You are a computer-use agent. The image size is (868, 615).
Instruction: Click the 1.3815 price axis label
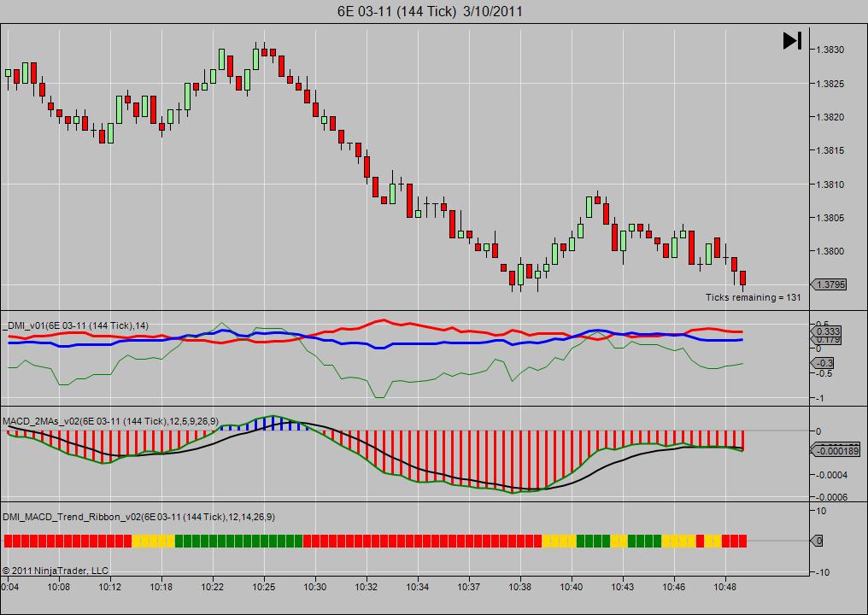(830, 150)
